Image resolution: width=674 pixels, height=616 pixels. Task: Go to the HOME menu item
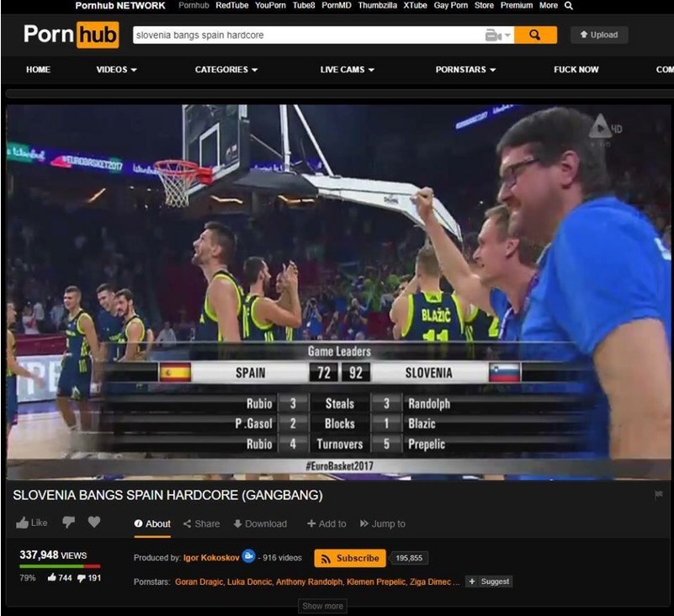coord(38,70)
